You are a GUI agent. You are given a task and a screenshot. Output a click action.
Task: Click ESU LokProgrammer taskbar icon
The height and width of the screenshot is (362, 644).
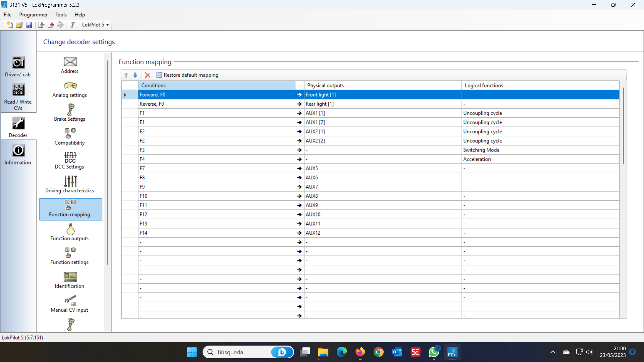(x=452, y=352)
